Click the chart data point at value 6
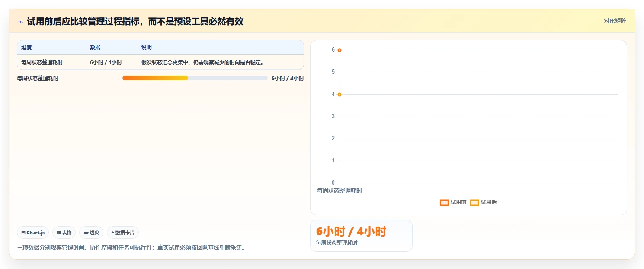 pos(340,50)
